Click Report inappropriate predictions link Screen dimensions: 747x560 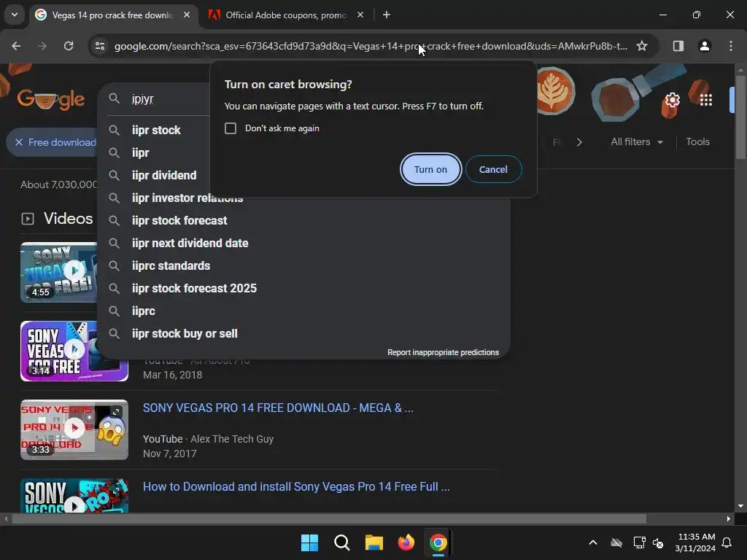click(443, 352)
